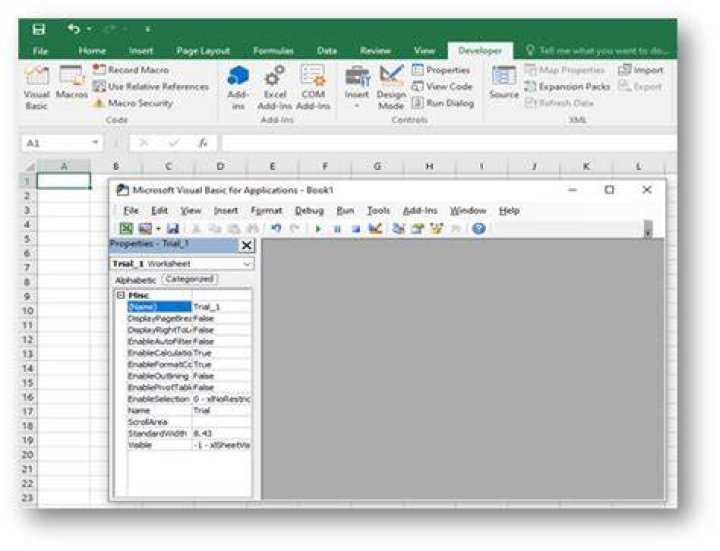Screen dimensions: 720x551
Task: Click Map Properties
Action: pos(564,70)
